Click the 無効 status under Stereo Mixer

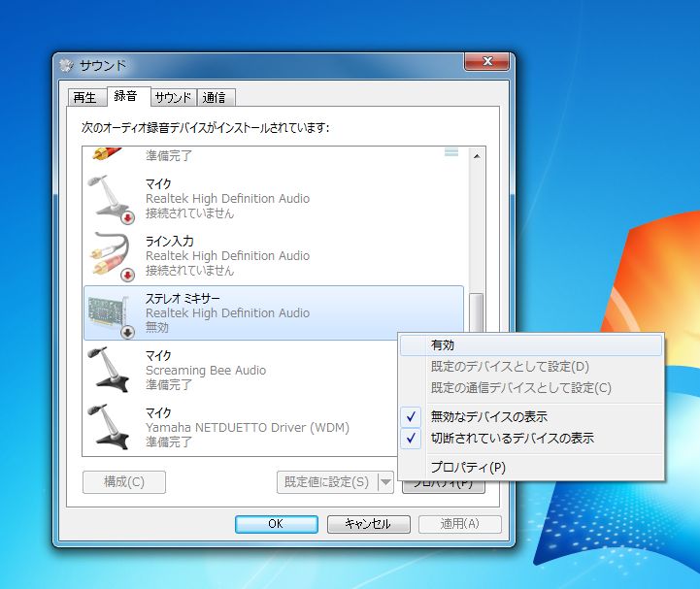coord(157,327)
